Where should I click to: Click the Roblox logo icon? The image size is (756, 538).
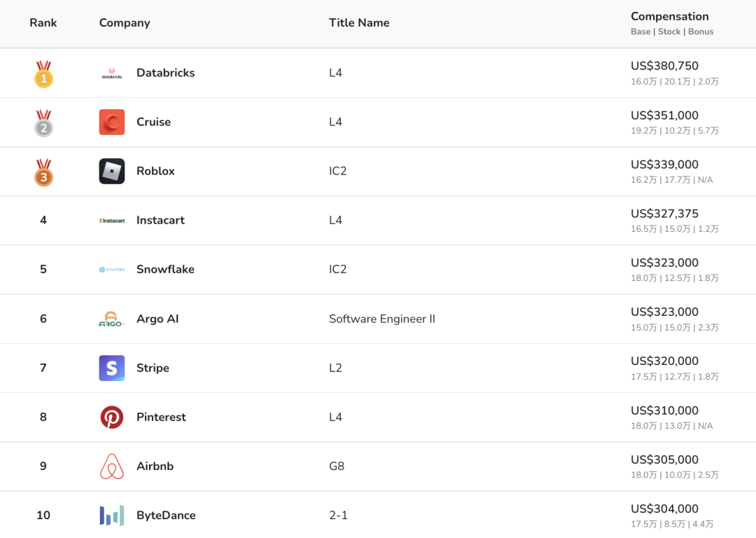[112, 171]
